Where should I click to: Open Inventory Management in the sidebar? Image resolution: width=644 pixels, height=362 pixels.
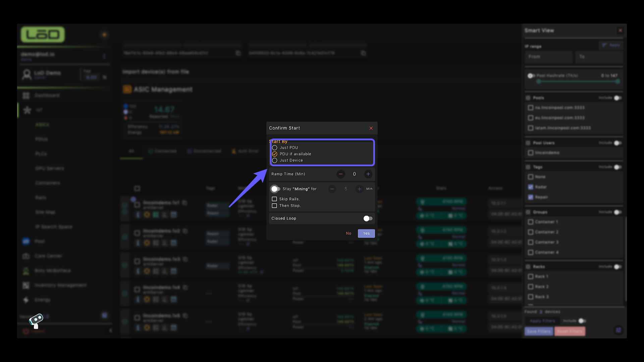[x=60, y=285]
